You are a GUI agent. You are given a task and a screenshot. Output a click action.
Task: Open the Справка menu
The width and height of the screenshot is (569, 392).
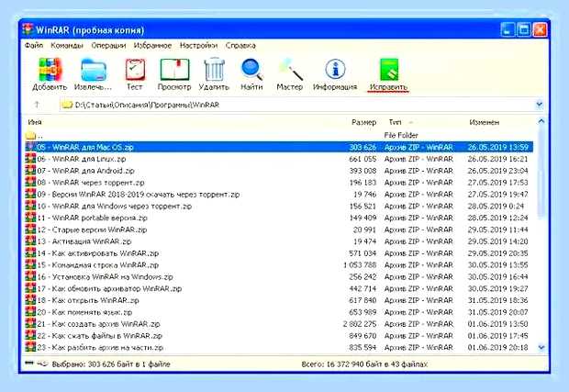240,45
